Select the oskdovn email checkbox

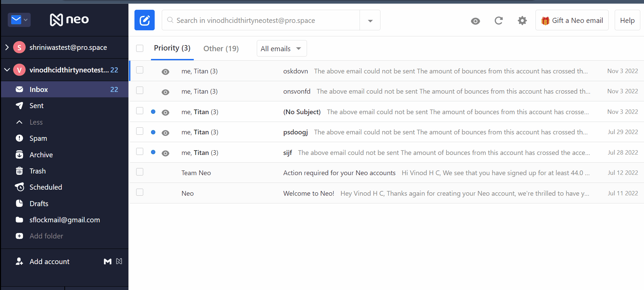(140, 70)
